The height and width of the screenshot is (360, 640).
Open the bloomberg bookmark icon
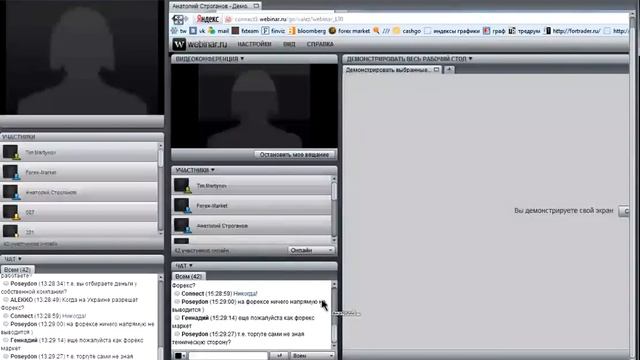point(292,31)
